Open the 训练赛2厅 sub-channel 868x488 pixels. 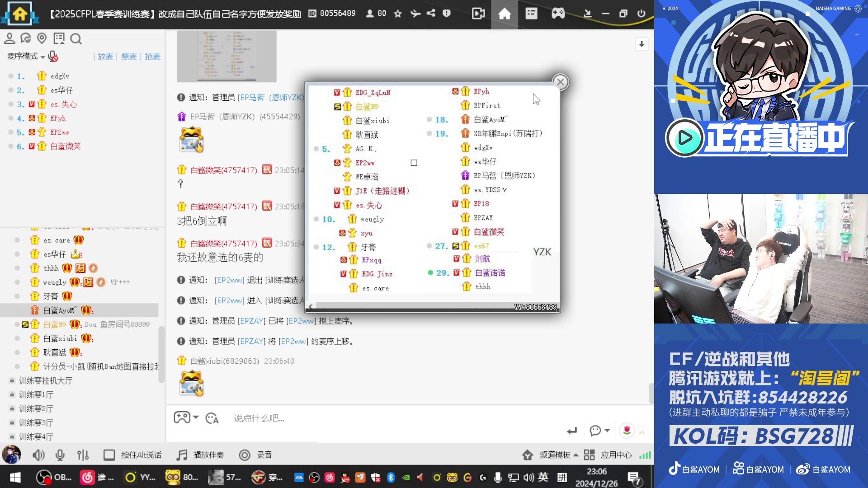click(36, 409)
